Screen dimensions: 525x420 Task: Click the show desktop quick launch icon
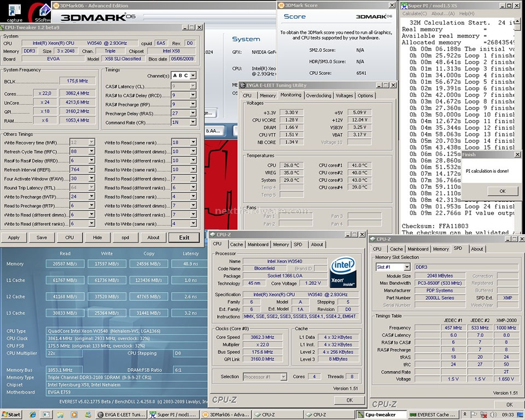46,415
